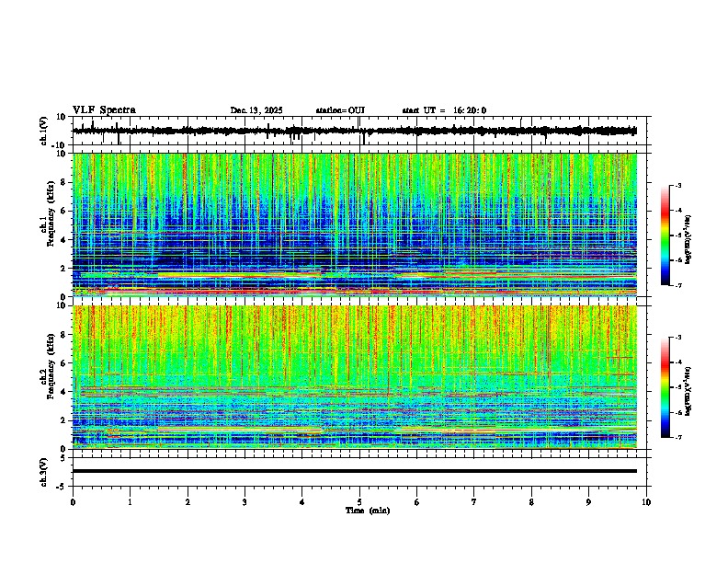728x563 pixels.
Task: Click the ch.1 spectrogram "4" kHz tick label
Action: click(x=64, y=240)
